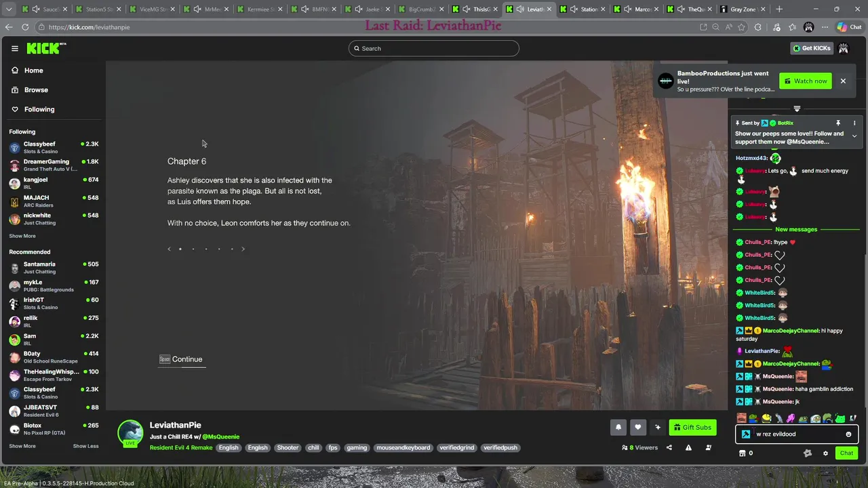Viewport: 868px width, 488px height.
Task: Open kangjoel channel
Action: 53,183
